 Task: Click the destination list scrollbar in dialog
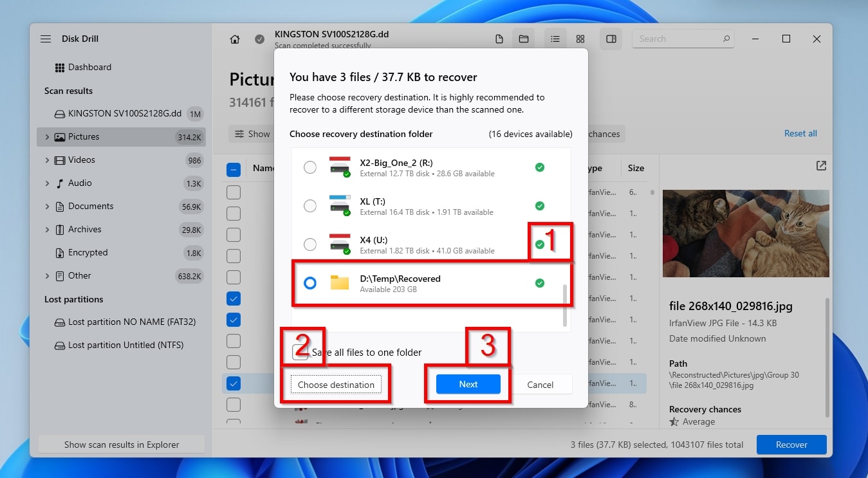pos(566,305)
